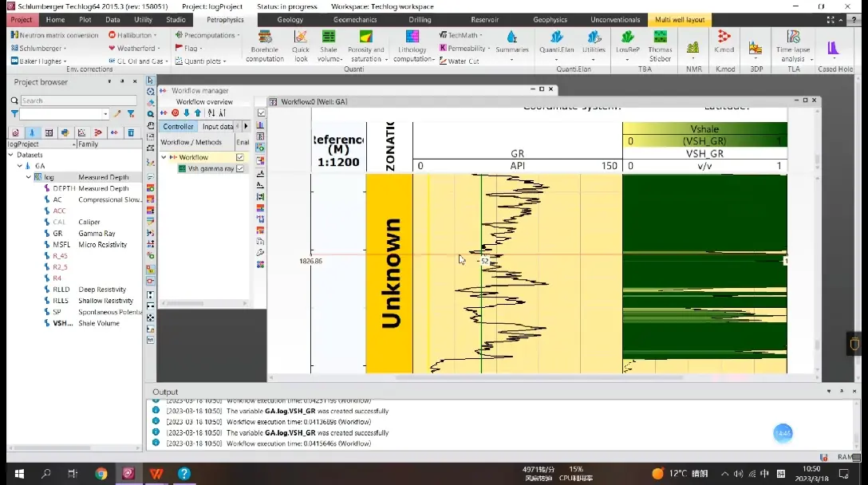Click the Python icon in Project browser

pos(65,132)
